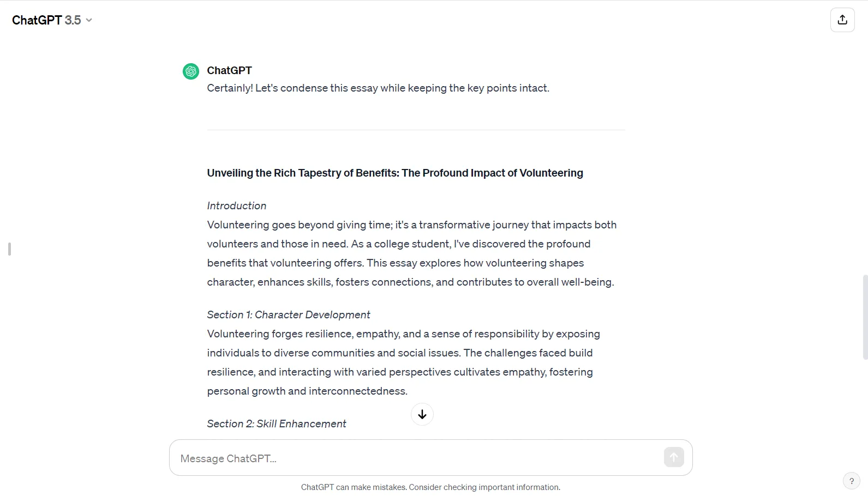Viewport: 868px width, 496px height.
Task: Jump to the latest message with the down button
Action: [422, 414]
